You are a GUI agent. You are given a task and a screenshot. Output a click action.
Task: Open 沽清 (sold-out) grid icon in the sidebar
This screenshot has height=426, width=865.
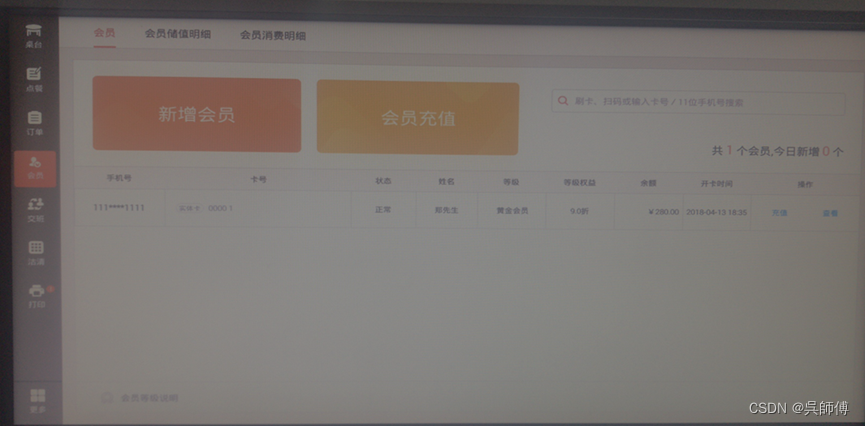click(x=36, y=253)
